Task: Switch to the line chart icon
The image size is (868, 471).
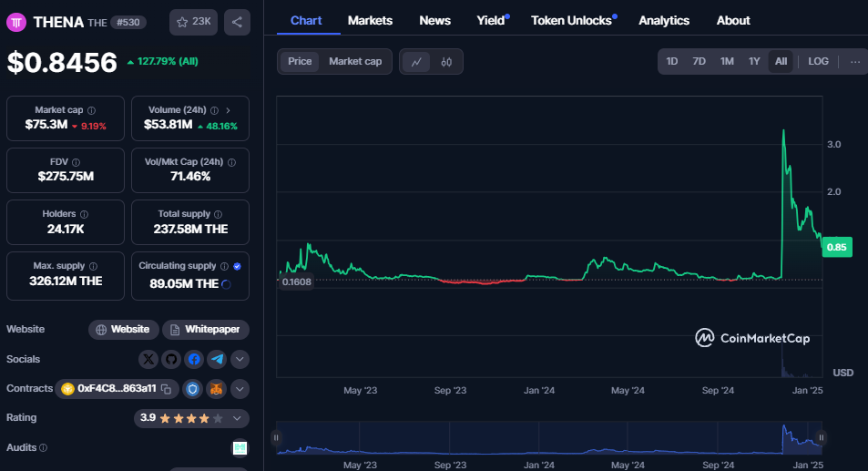Action: [x=416, y=61]
